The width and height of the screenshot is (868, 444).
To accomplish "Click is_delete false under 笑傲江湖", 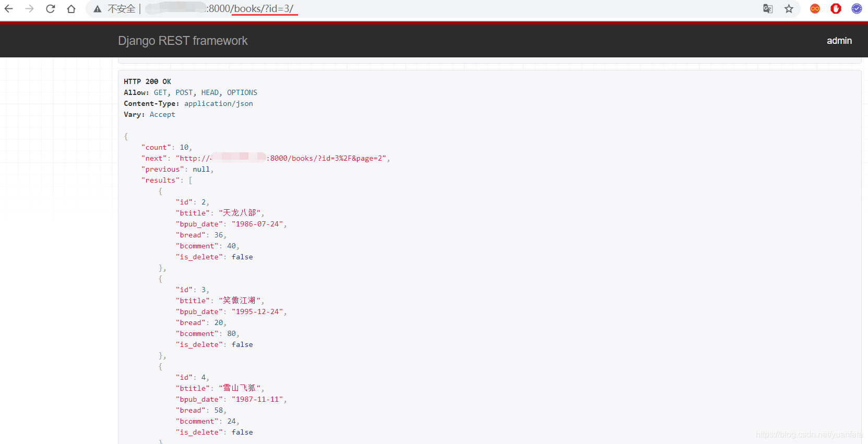I will [x=214, y=344].
